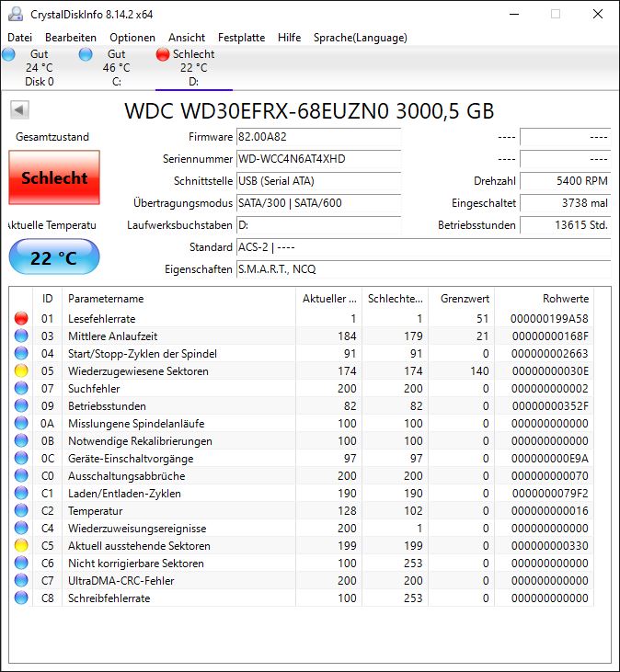
Task: Open the Bearbeiten menu
Action: click(71, 38)
